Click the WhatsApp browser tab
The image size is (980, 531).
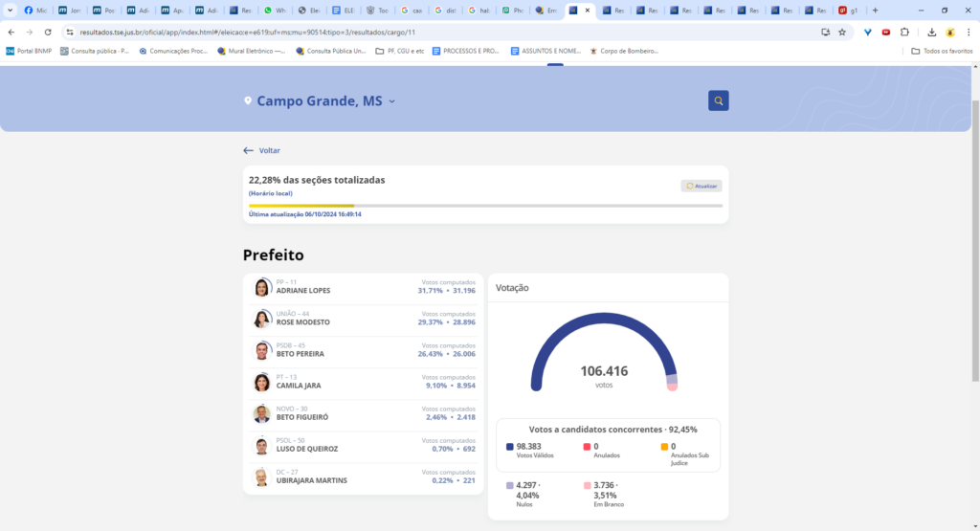click(x=276, y=11)
